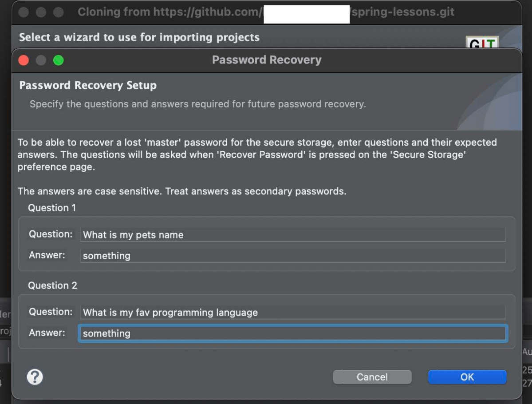Click the 'answers are case sensitive' note
532x404 pixels.
tap(182, 191)
